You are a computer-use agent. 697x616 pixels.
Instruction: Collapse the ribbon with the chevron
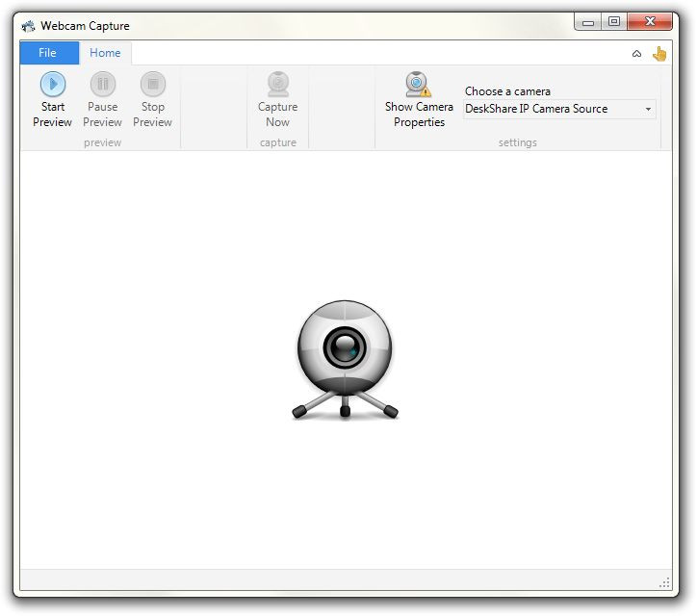click(x=636, y=54)
